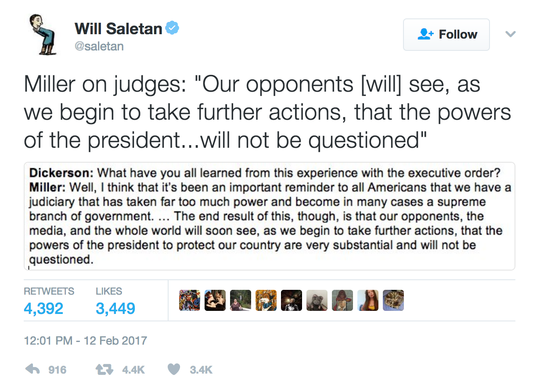Open the woman-by-waterfall avatar
The image size is (540, 392).
[241, 300]
